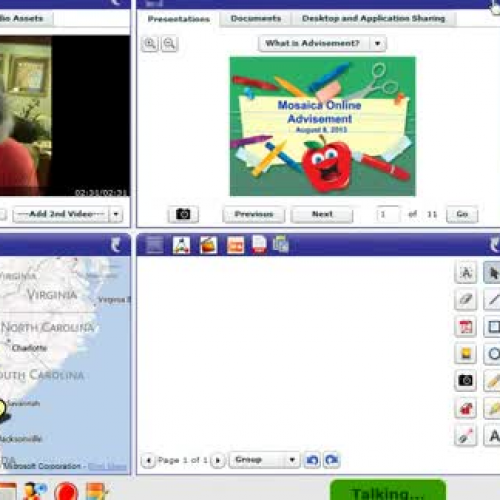The image size is (500, 500).
Task: Zoom out of the presentation slide
Action: coord(170,44)
